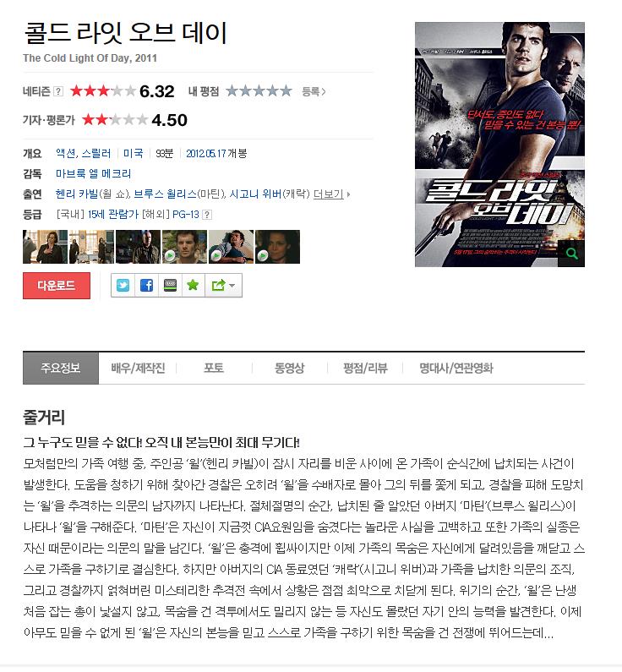622x672 pixels.
Task: Click 등록 to submit rating
Action: click(x=314, y=91)
